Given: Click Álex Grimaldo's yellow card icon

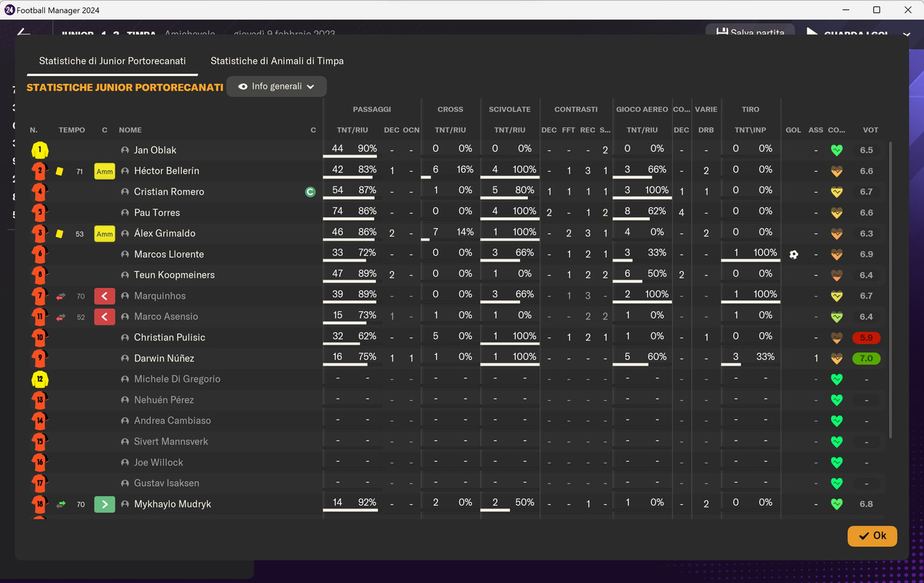Looking at the screenshot, I should 60,234.
